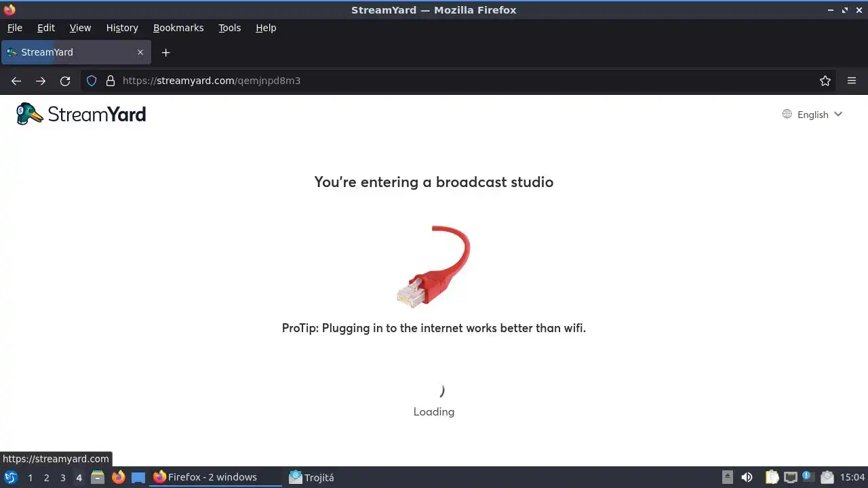This screenshot has height=488, width=868.
Task: Open tracking protection shield info
Action: tap(92, 81)
